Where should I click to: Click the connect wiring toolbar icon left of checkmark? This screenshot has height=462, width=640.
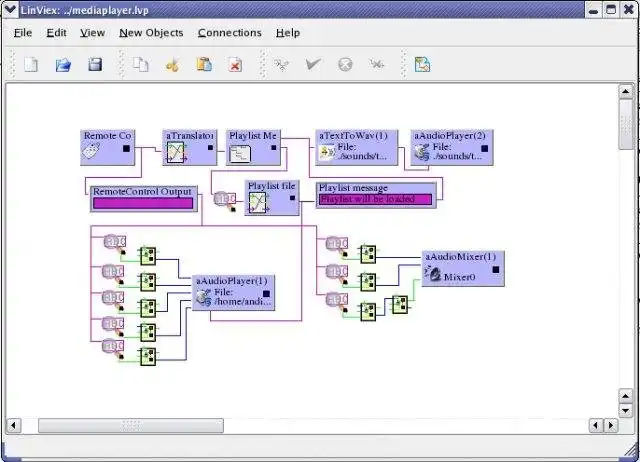[x=281, y=64]
